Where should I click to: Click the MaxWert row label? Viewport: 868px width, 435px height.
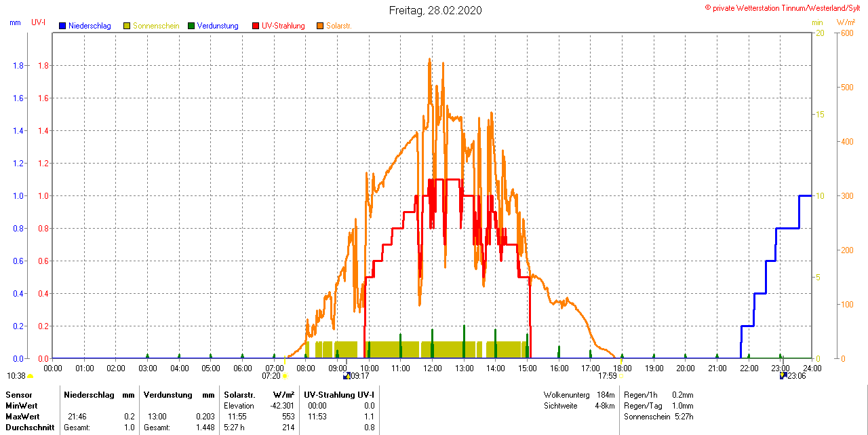coord(23,416)
